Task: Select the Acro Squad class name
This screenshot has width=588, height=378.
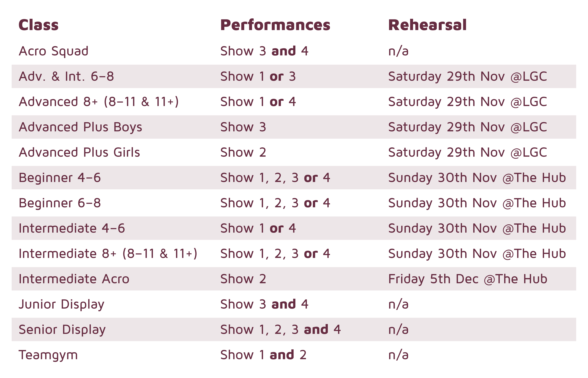Action: pyautogui.click(x=53, y=51)
